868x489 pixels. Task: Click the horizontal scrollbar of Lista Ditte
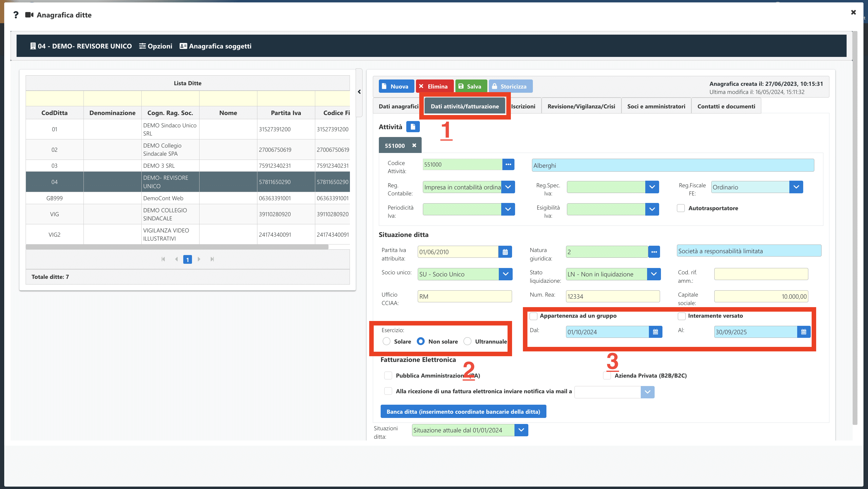point(177,247)
